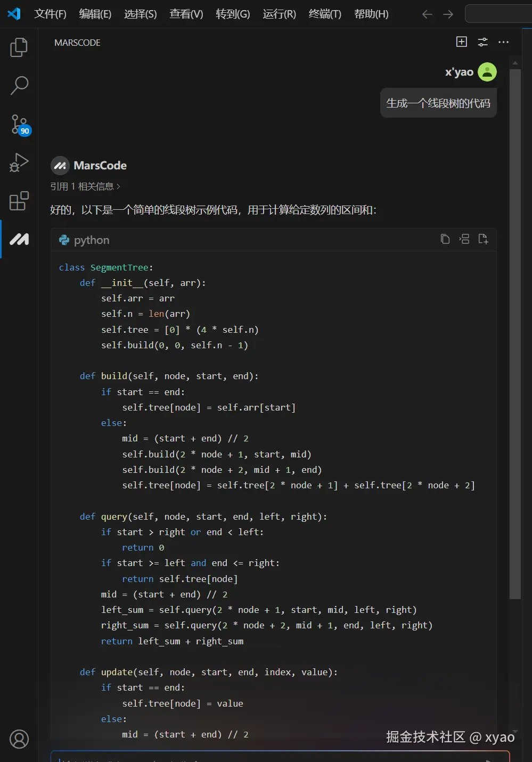The height and width of the screenshot is (762, 532).
Task: Open MarsCode settings sliders icon
Action: pos(482,42)
